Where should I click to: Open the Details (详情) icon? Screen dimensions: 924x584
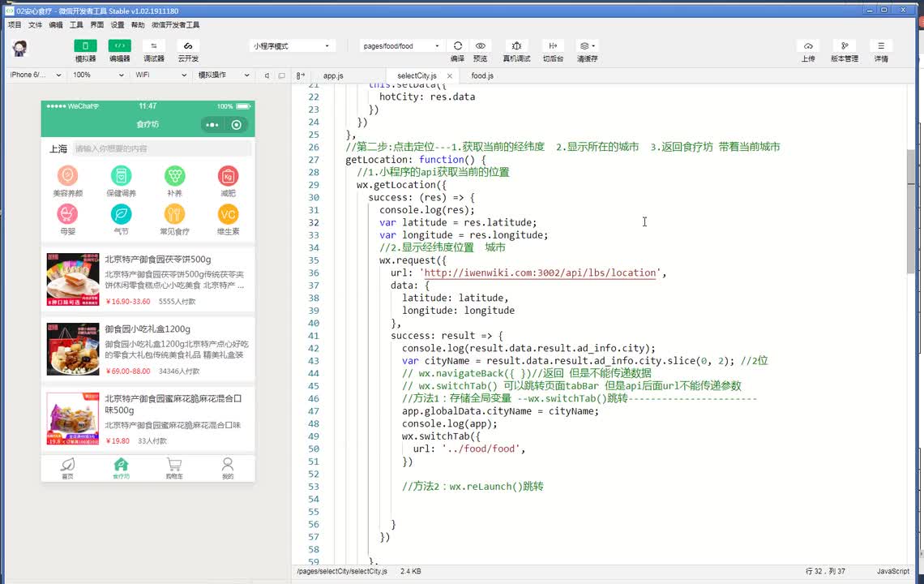coord(881,46)
